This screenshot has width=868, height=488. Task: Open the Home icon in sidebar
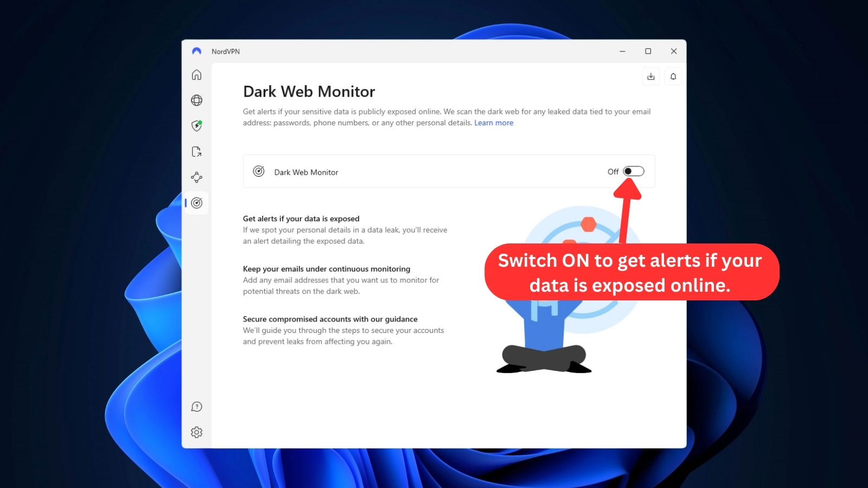tap(196, 75)
